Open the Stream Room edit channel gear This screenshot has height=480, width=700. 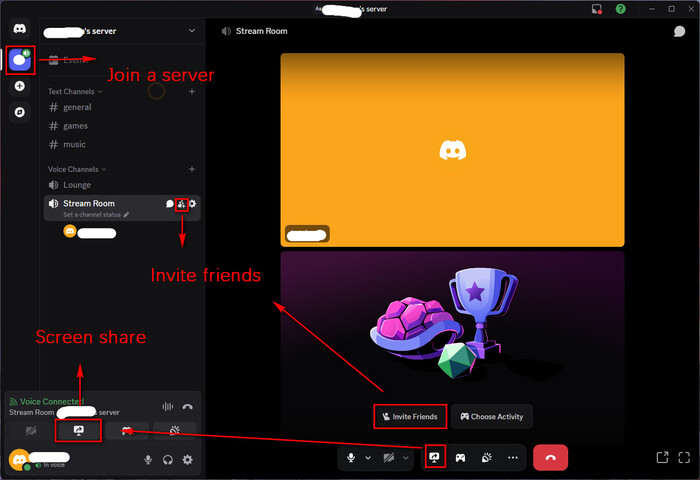192,204
